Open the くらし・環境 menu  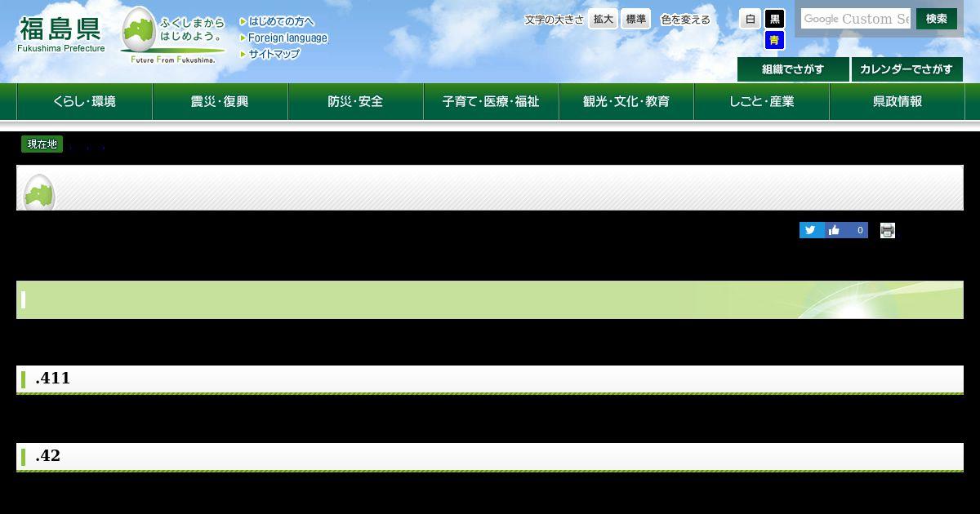tap(84, 102)
